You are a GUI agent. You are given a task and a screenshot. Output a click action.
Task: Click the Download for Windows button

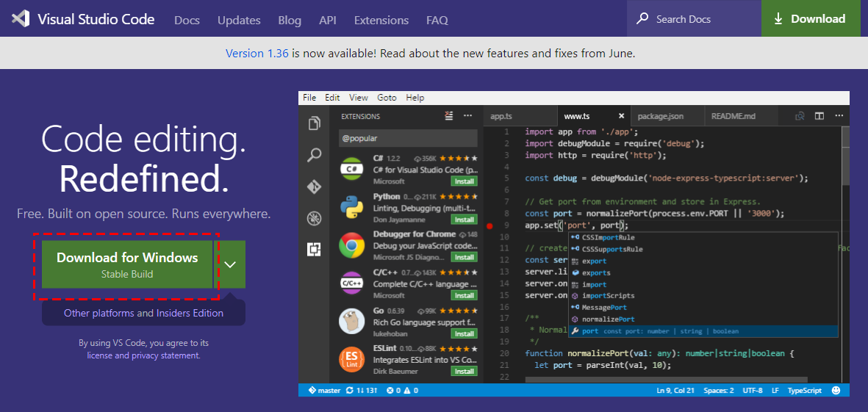click(127, 264)
